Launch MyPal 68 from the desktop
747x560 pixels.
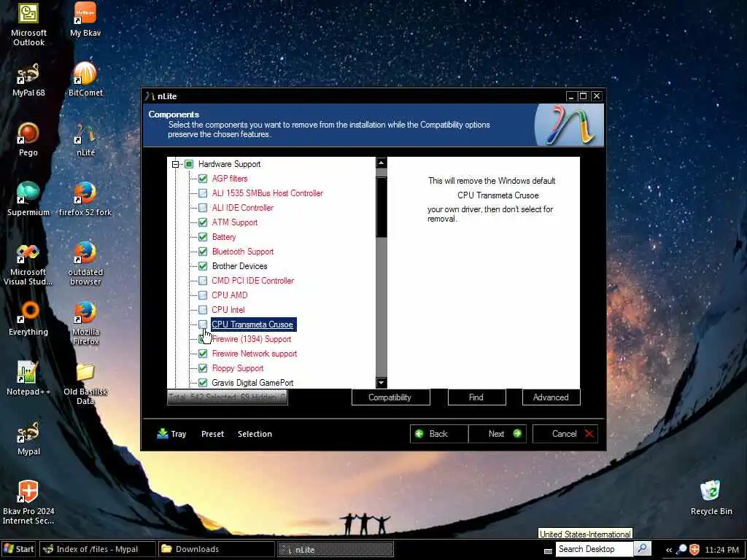(x=28, y=80)
